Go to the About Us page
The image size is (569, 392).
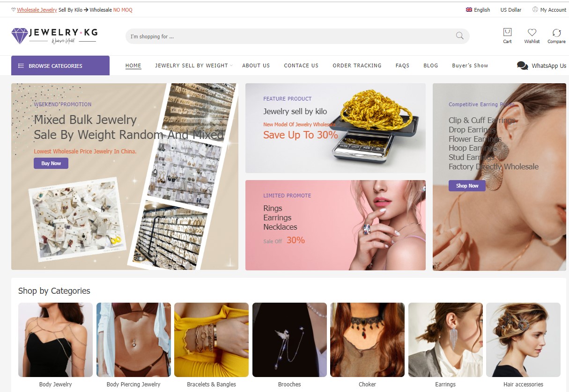[x=256, y=65]
